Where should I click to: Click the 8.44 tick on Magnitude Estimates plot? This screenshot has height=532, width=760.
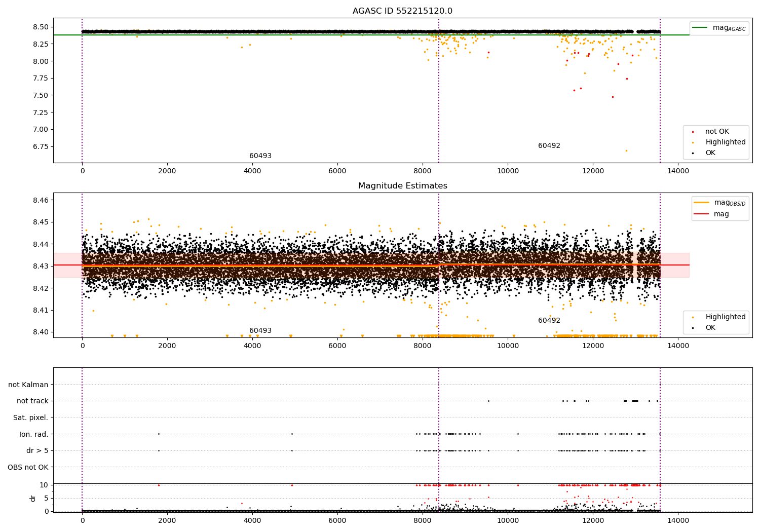[x=41, y=244]
